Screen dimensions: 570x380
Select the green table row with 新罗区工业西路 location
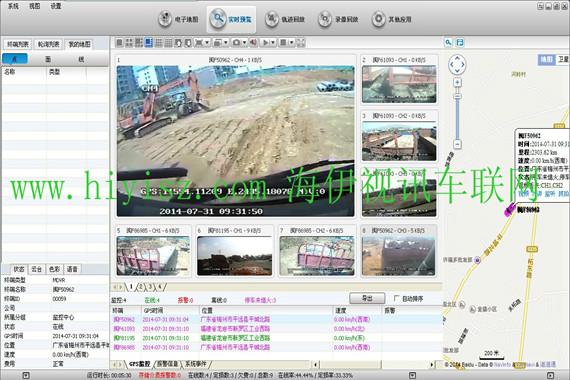click(276, 338)
